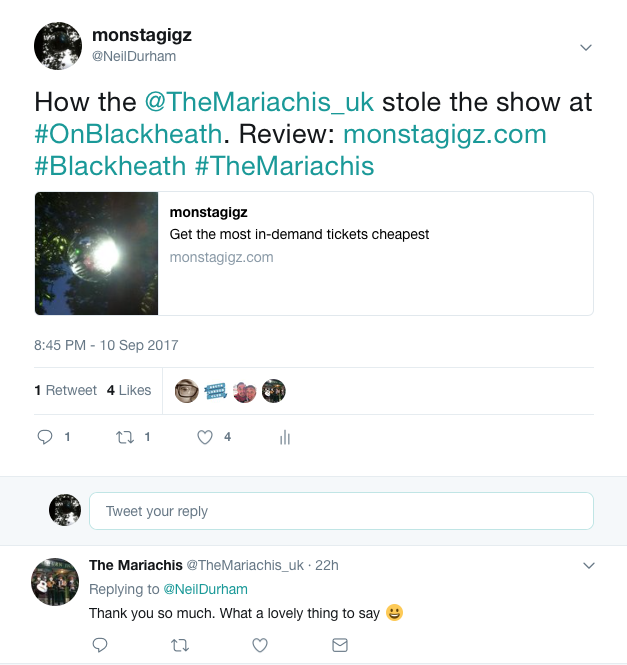Open more options chevron on main tweet
Image resolution: width=627 pixels, height=665 pixels.
click(x=586, y=48)
